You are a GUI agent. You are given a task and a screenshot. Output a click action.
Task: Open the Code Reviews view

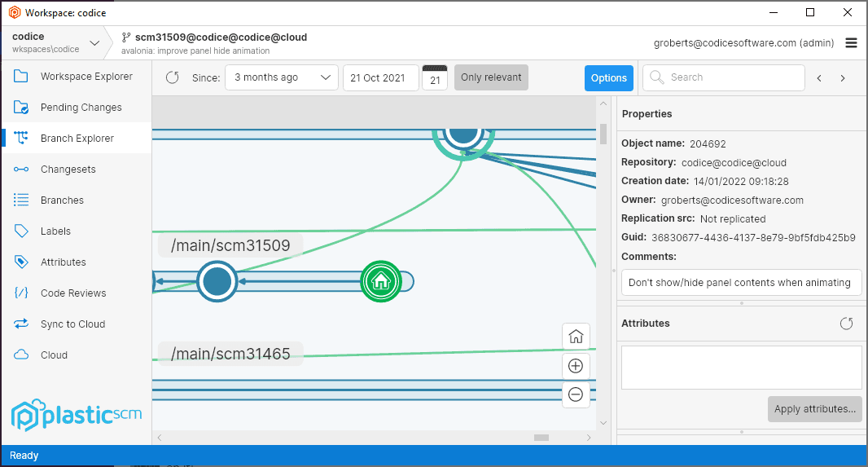(x=77, y=293)
